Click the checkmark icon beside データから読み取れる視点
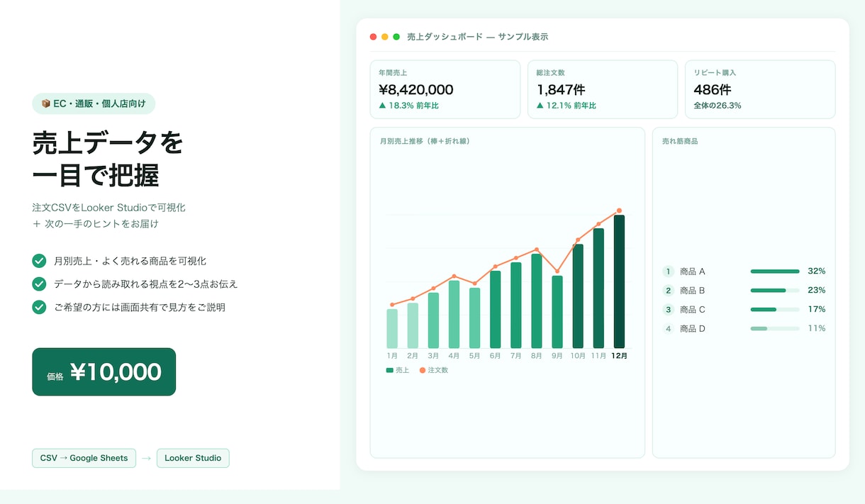 pos(39,284)
